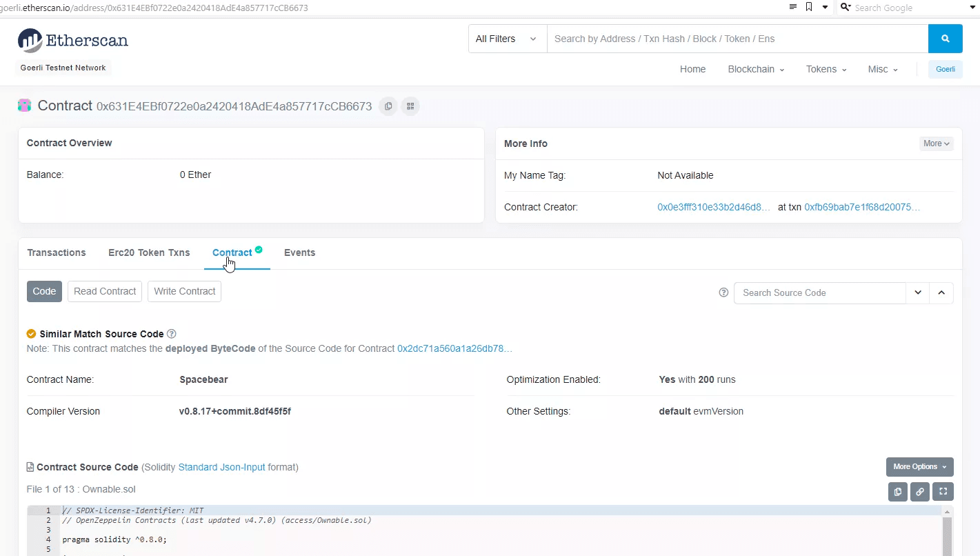Click contract name Spacebear

tap(203, 379)
